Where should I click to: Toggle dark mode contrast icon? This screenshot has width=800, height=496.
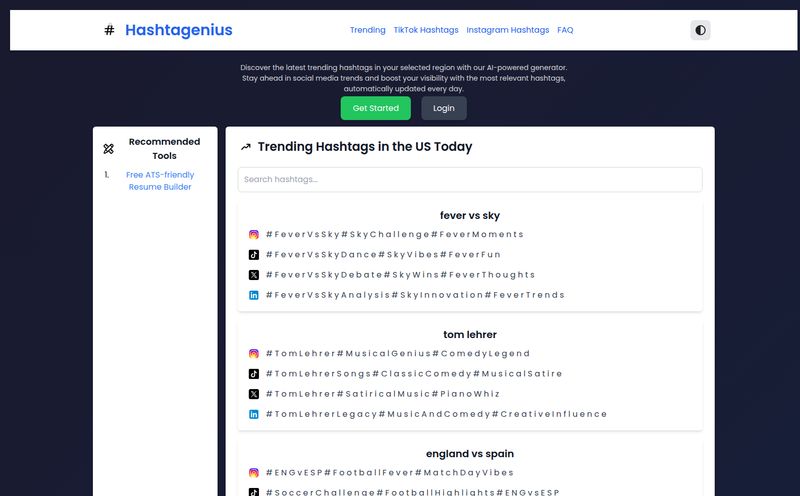click(700, 30)
